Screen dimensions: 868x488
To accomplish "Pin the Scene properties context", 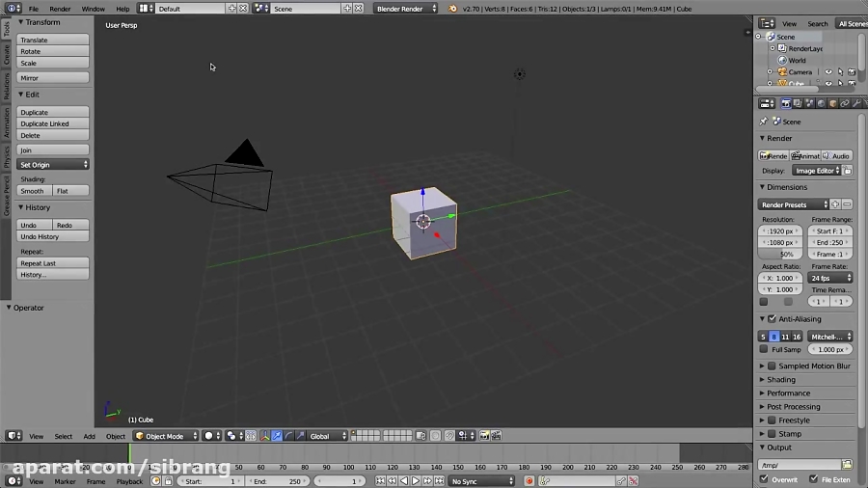I will point(764,122).
